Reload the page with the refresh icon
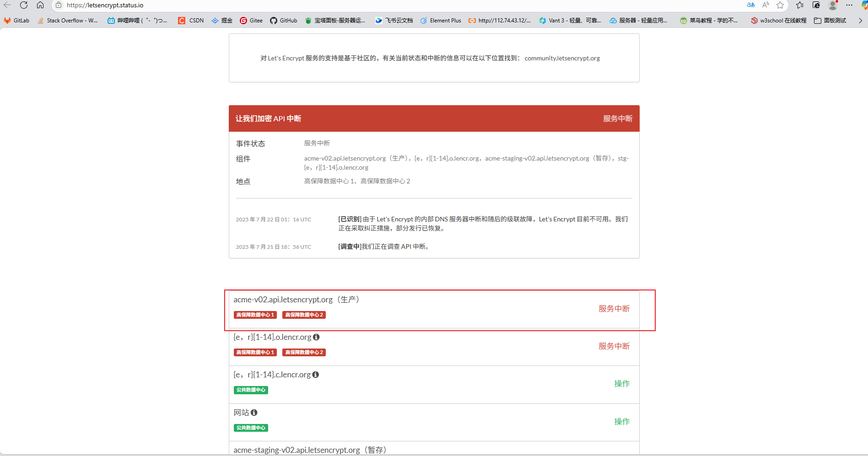 point(24,5)
